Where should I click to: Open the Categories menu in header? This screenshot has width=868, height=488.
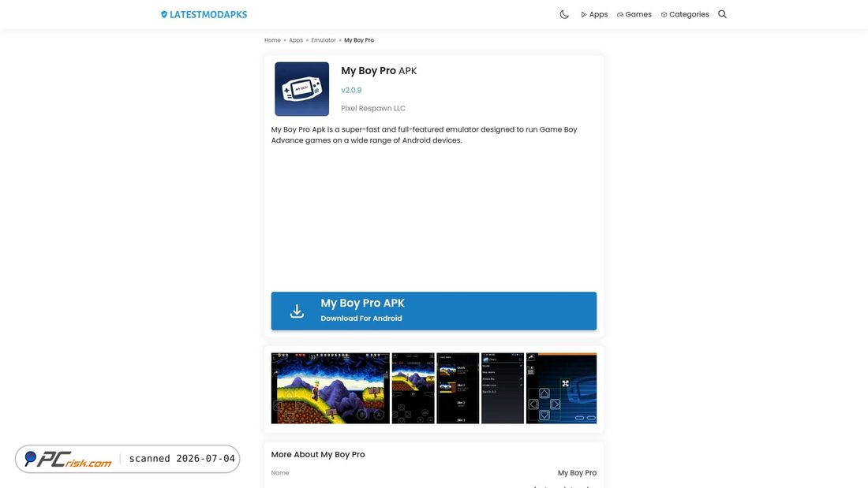685,14
